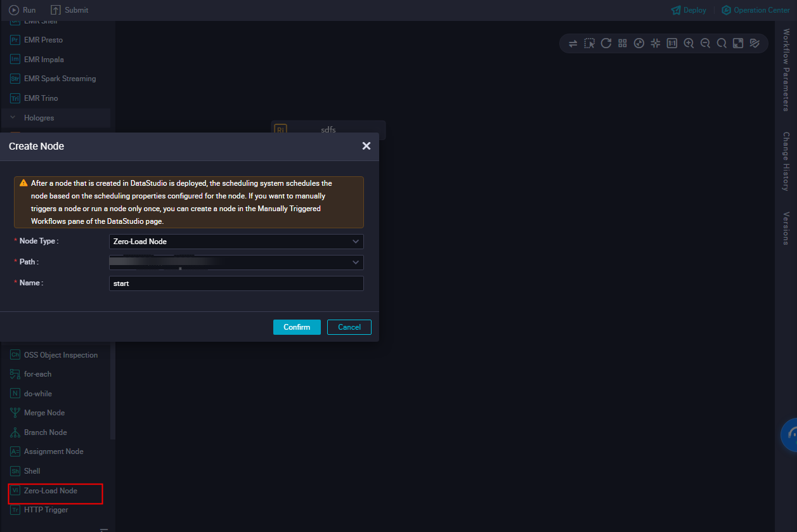Select the EMR Impala node type

37,60
